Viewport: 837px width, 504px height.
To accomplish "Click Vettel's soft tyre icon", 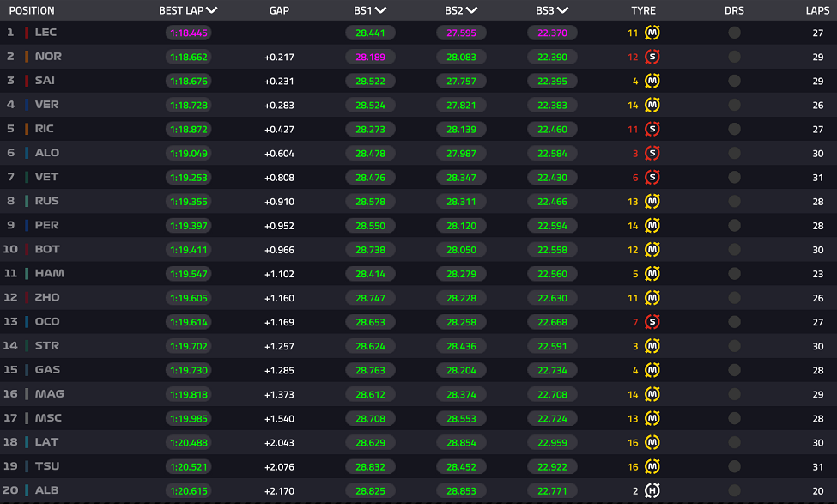I will click(652, 177).
